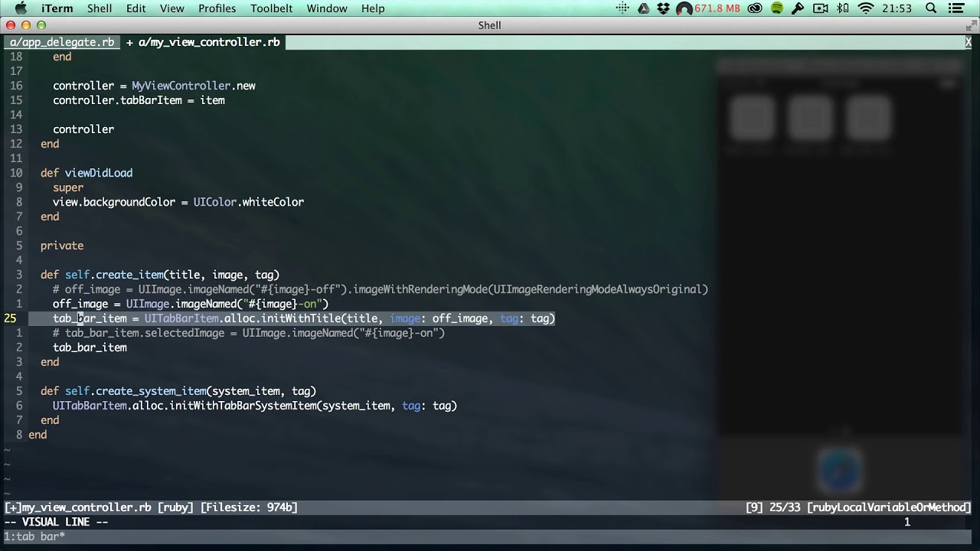Switch to the a/app_delegate.rb Vim tab
The image size is (980, 551).
pyautogui.click(x=62, y=42)
